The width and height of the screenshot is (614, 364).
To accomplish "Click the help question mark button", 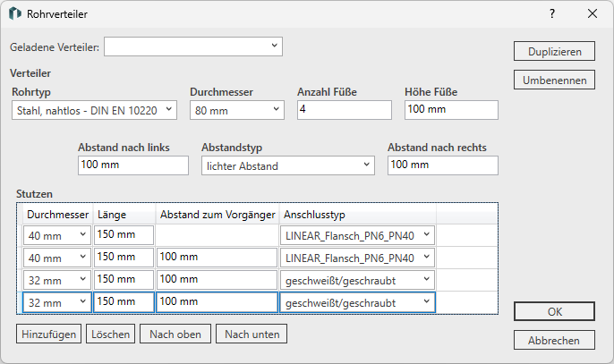I will click(x=552, y=13).
